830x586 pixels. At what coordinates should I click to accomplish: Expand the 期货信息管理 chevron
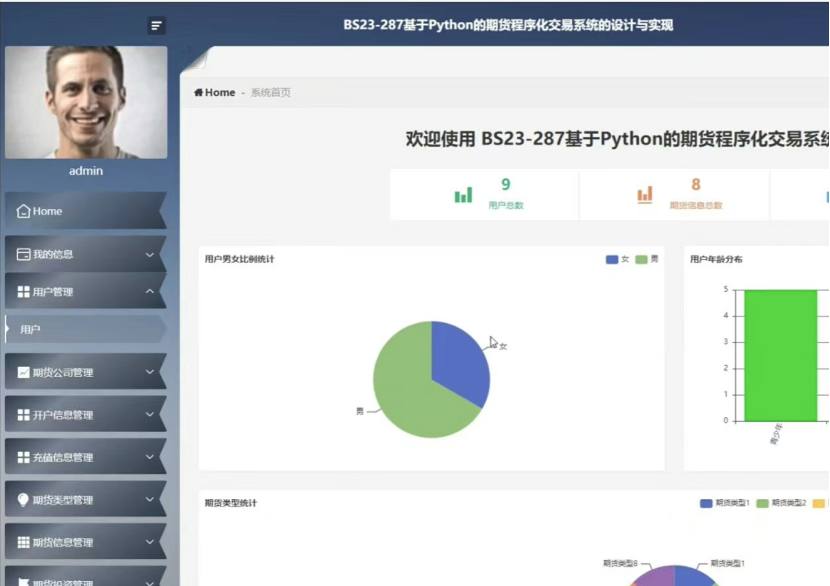coord(150,542)
